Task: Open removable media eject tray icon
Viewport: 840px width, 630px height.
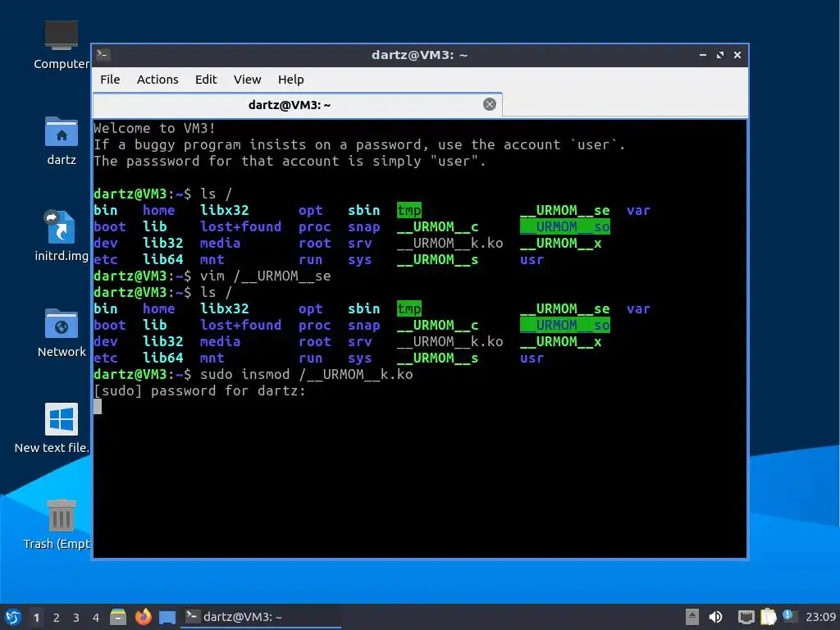Action: 692,617
